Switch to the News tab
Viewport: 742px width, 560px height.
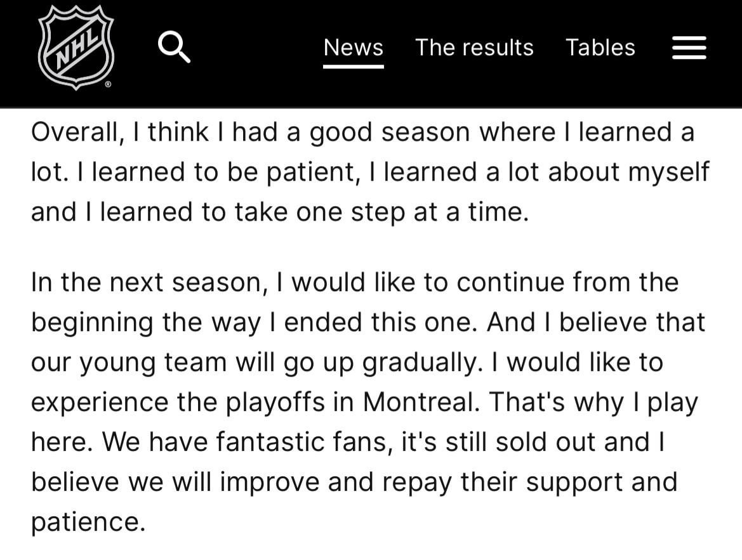[x=353, y=48]
